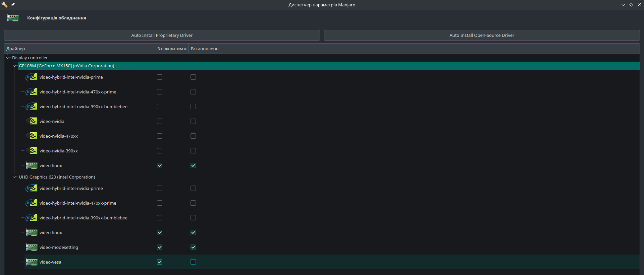Click Auto Install Proprietary Driver button

pos(162,35)
